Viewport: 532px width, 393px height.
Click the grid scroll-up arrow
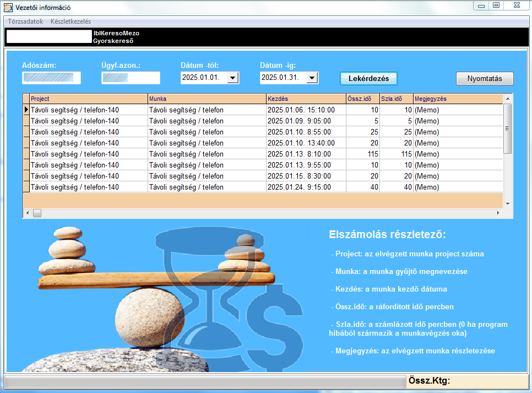click(x=508, y=99)
